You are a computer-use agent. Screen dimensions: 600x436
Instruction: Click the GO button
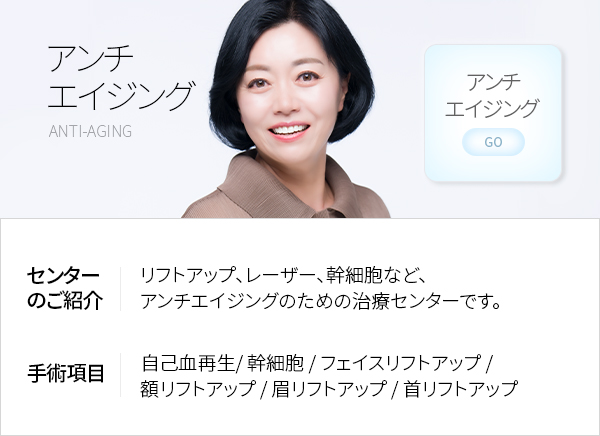tap(493, 142)
